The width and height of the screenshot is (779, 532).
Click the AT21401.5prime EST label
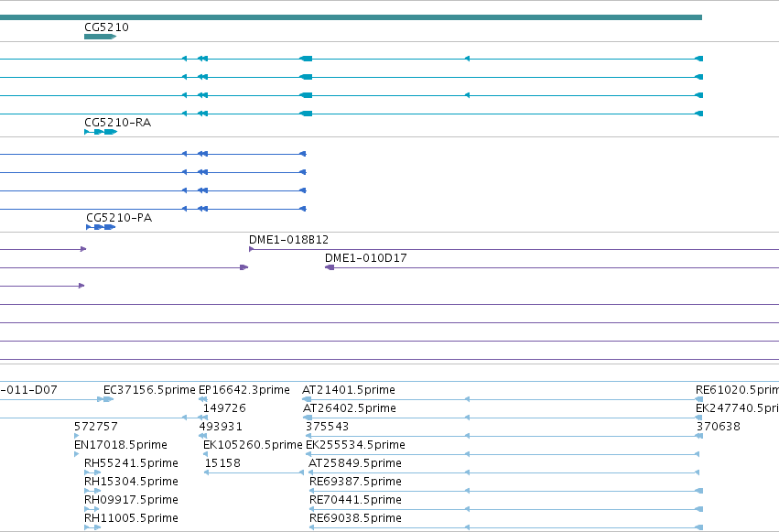(x=349, y=390)
